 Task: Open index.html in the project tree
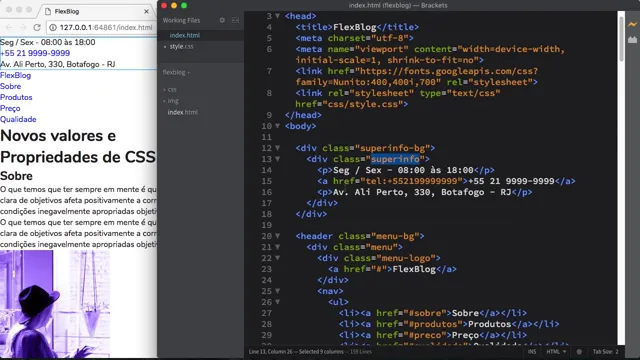tap(182, 112)
